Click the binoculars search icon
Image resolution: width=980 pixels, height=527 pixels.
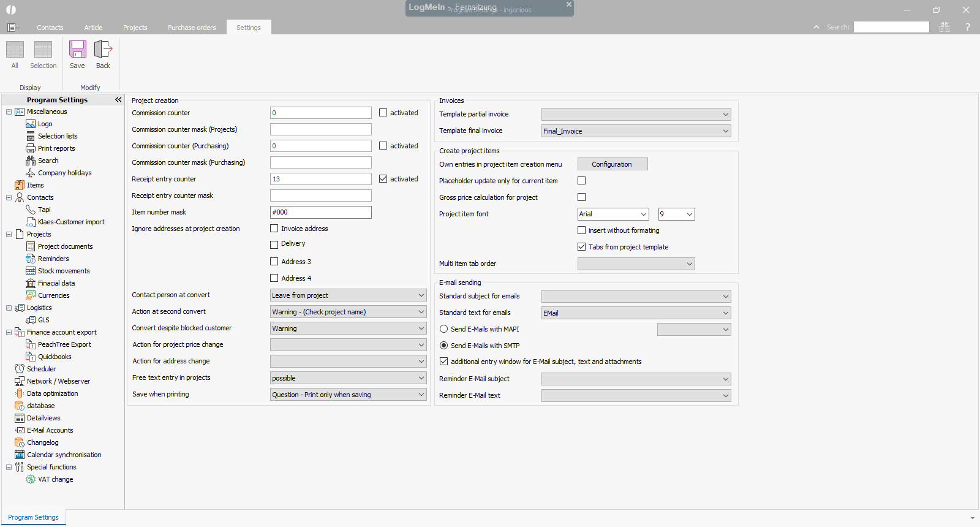click(x=944, y=27)
